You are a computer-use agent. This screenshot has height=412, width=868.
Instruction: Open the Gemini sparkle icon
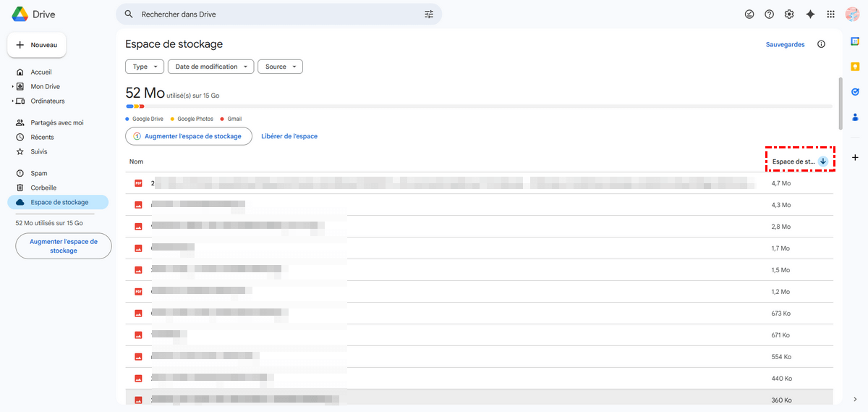pos(810,14)
